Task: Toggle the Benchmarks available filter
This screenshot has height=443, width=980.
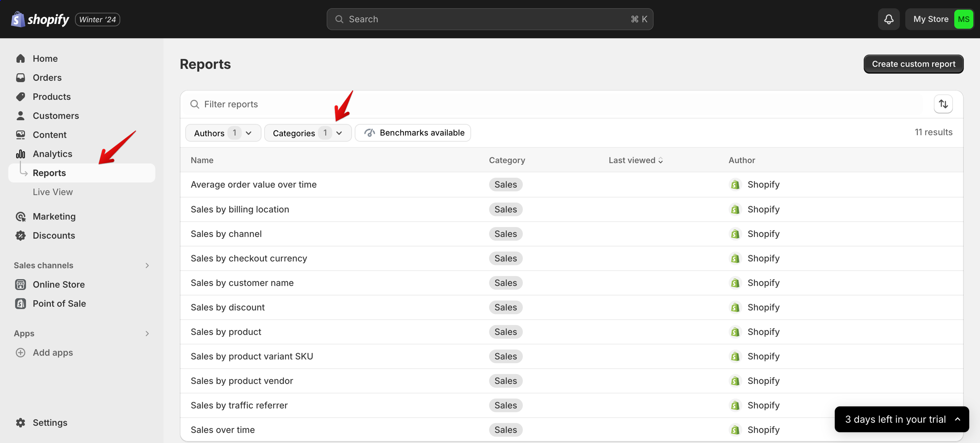Action: (413, 133)
